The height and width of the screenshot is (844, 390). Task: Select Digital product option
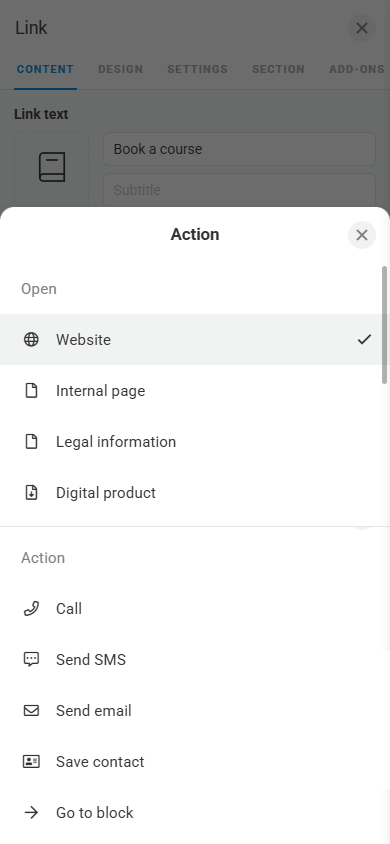coord(195,493)
